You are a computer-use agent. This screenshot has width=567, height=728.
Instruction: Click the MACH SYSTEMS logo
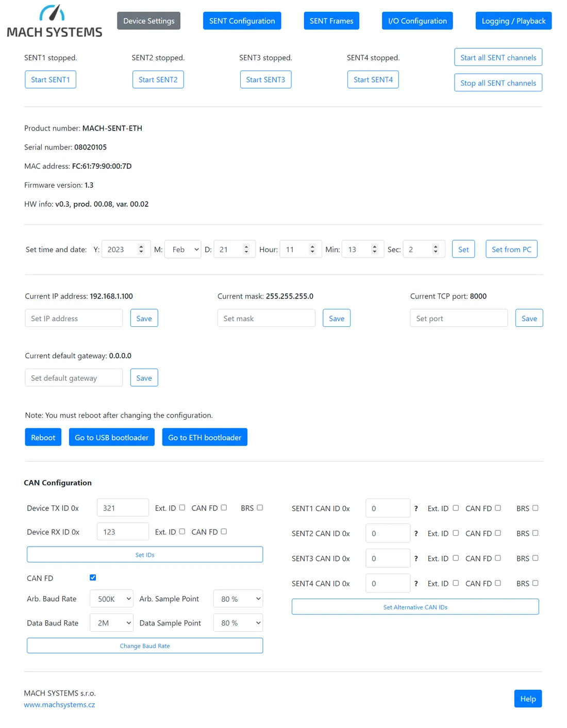55,21
